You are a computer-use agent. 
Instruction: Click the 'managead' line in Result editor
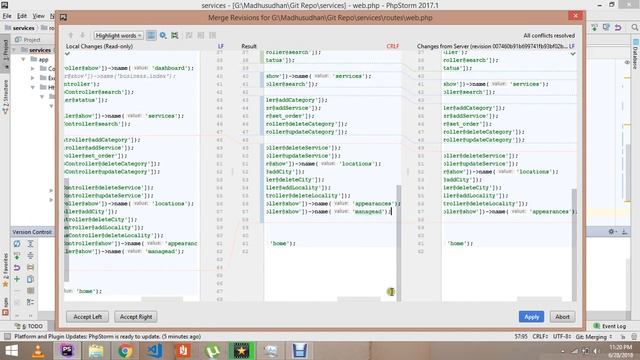pos(329,211)
